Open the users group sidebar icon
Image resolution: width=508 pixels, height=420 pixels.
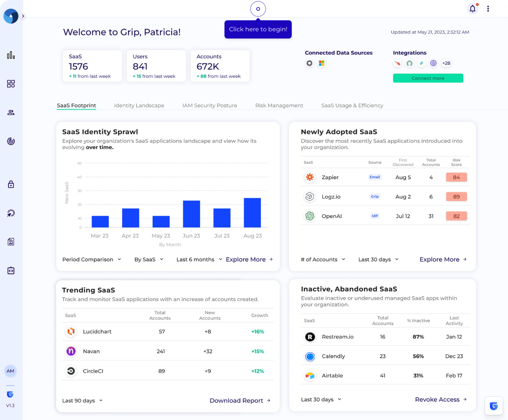11,113
